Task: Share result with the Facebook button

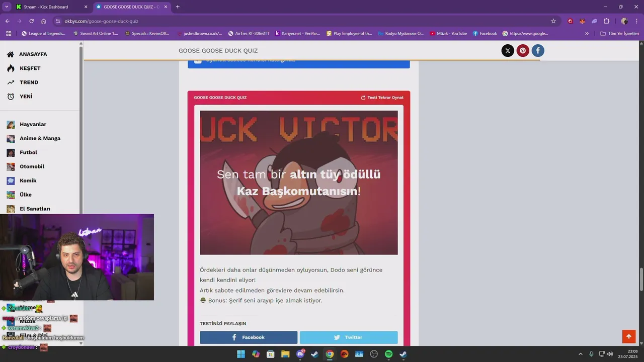Action: (249, 337)
